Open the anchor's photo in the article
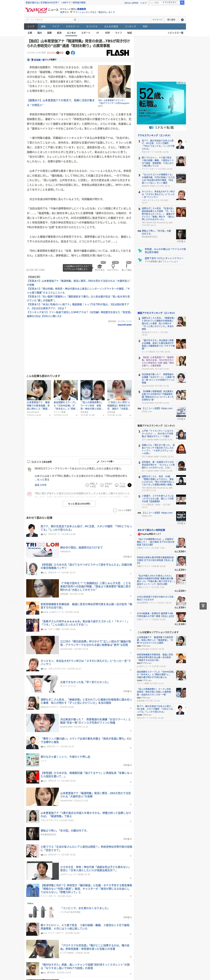Viewport: 210px width, 980px height. coord(114,81)
